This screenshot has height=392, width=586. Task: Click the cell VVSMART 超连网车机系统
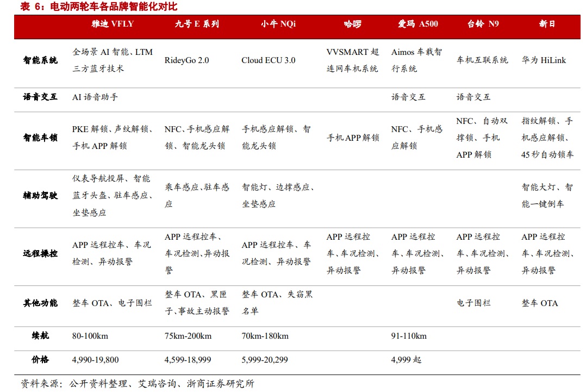[x=352, y=60]
